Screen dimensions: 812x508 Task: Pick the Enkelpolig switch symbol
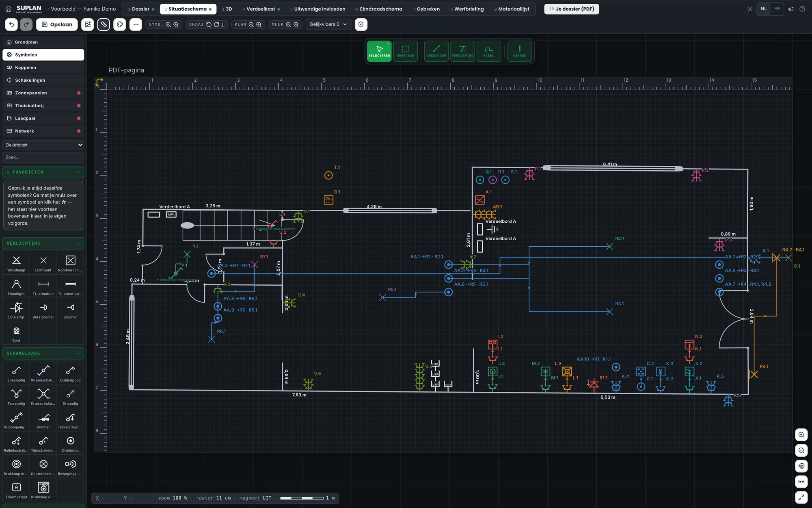pos(16,373)
